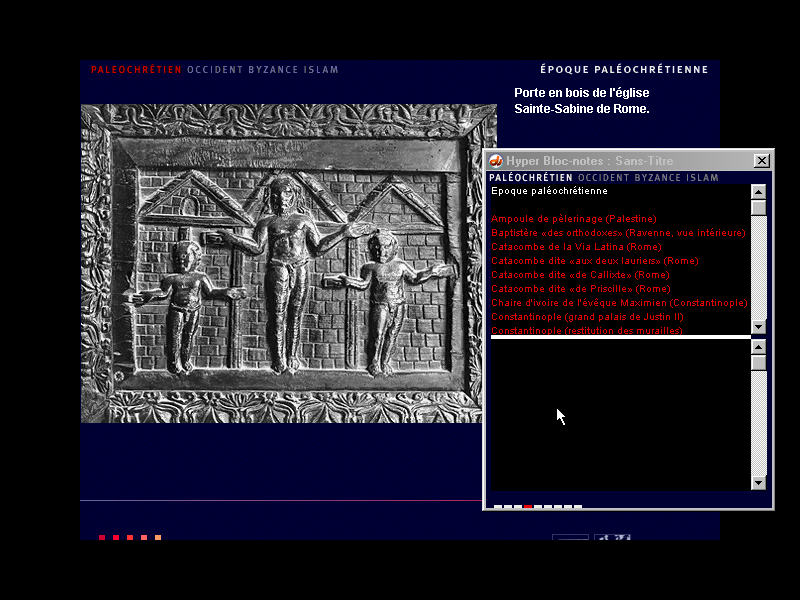Viewport: 800px width, 600px height.
Task: Click down arrow of the lower notes scrollbar
Action: (x=759, y=483)
